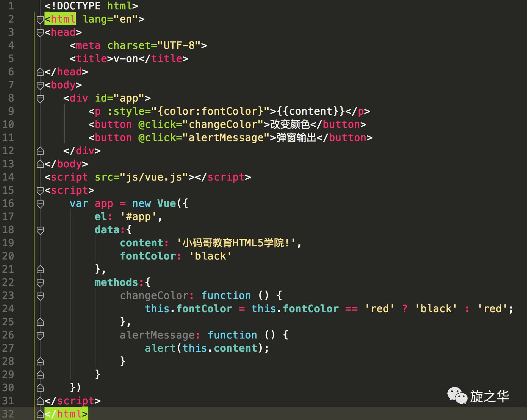Collapse the head tag fold on line 3
527x420 pixels.
tap(40, 33)
